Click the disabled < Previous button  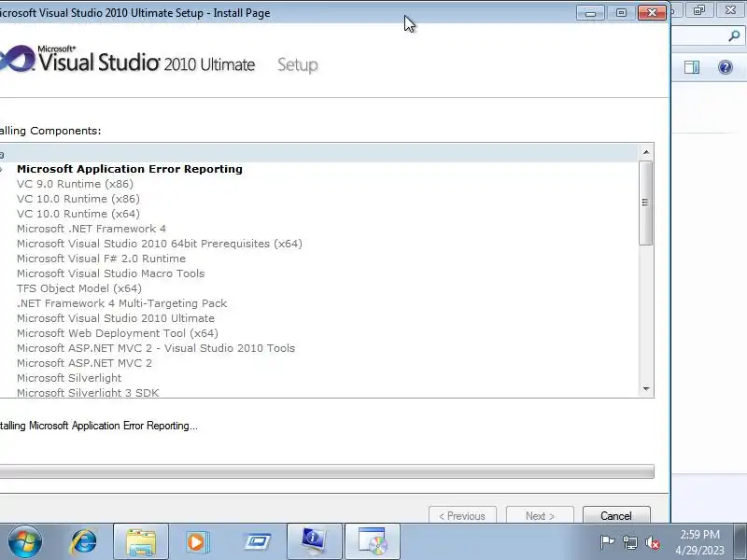[x=462, y=516]
